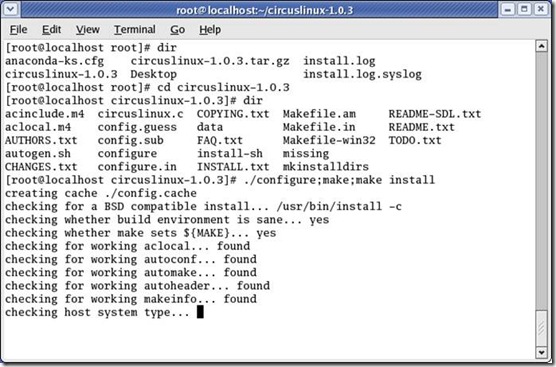The image size is (556, 367).
Task: Click on missing file name
Action: (306, 154)
